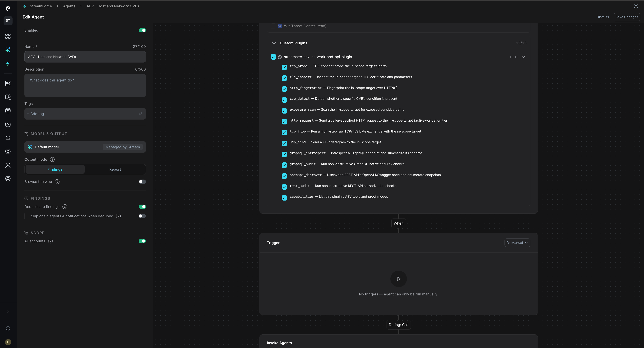Open the Manual trigger dropdown
This screenshot has width=644, height=348.
517,243
